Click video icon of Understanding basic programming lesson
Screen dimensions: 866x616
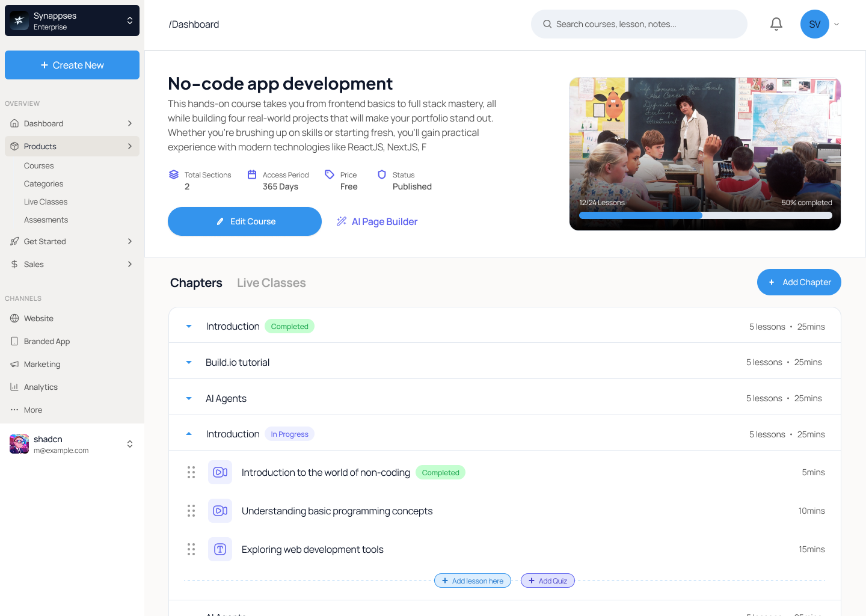pos(220,511)
